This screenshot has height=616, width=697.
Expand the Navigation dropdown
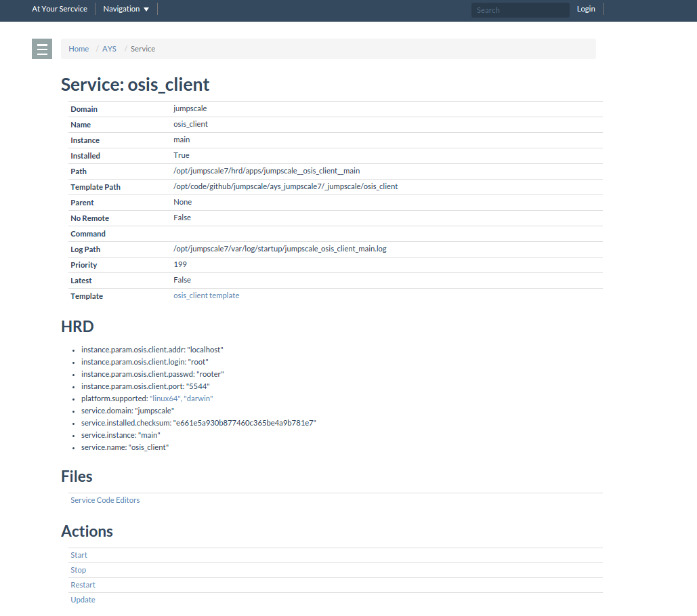click(x=125, y=9)
